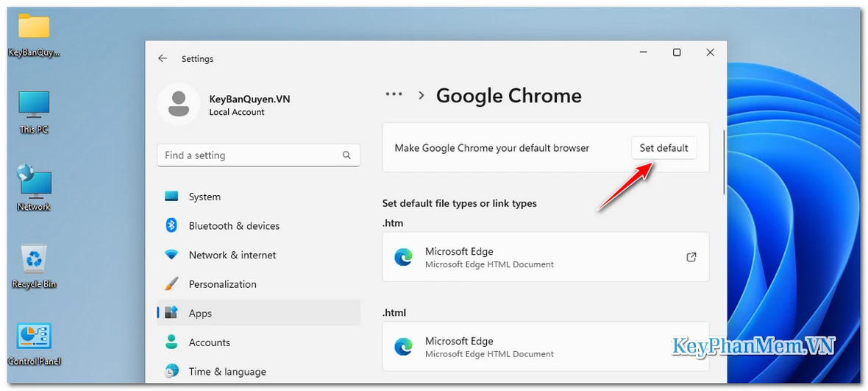
Task: Select the Recycle Bin desktop icon
Action: (x=34, y=266)
